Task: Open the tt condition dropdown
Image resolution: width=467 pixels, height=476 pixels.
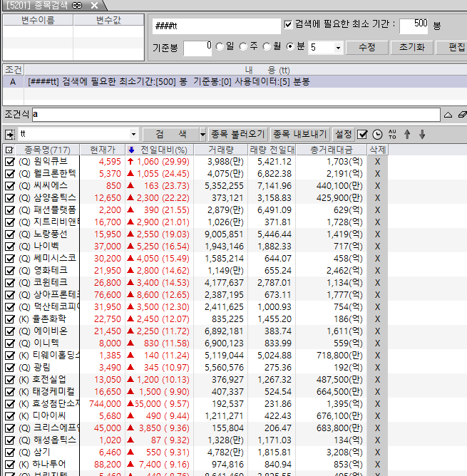Action: 133,134
